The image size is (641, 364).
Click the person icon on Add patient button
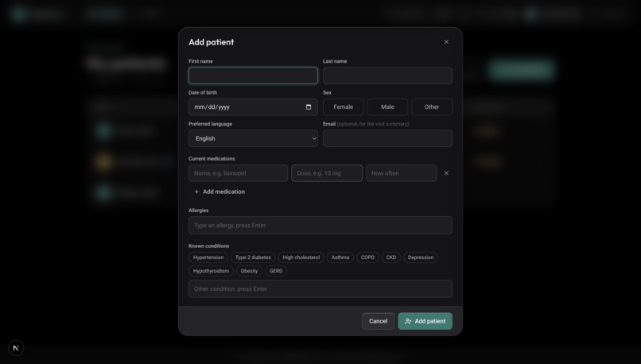click(x=408, y=321)
